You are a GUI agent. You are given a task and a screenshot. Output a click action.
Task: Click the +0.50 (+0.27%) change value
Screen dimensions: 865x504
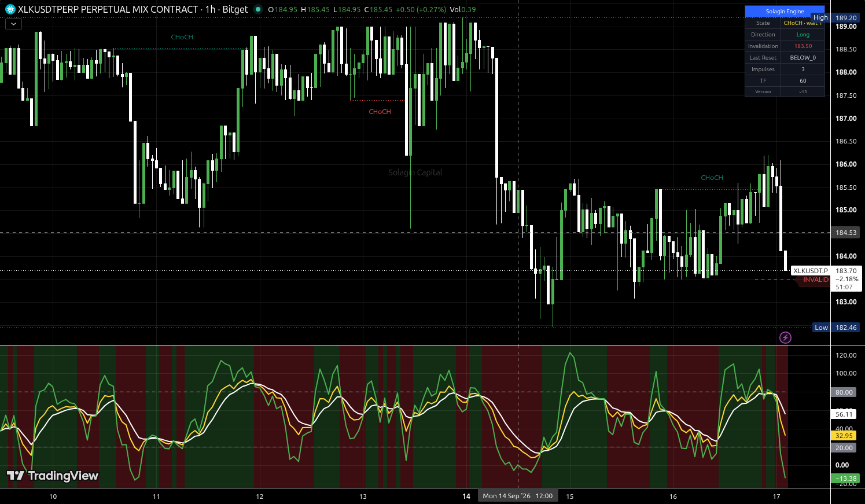421,10
